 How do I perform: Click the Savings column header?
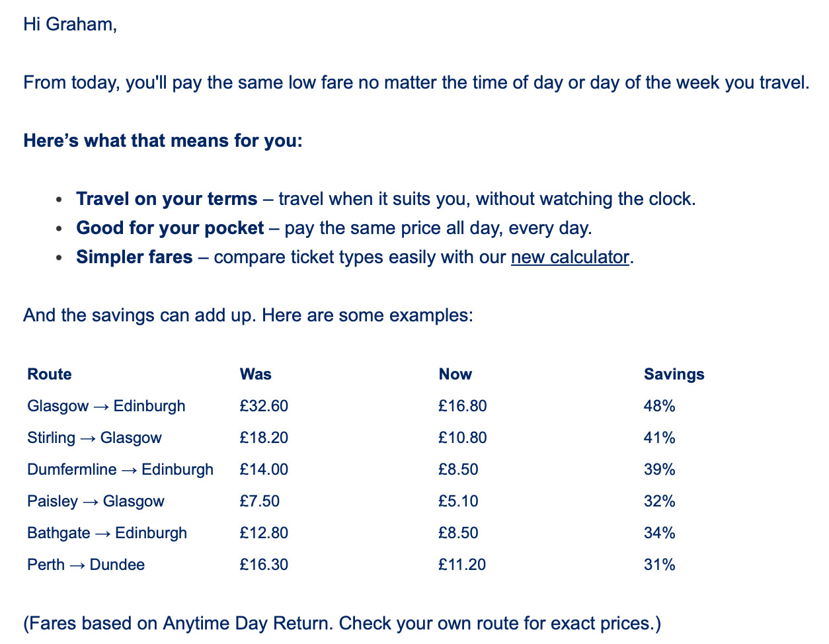pos(674,374)
